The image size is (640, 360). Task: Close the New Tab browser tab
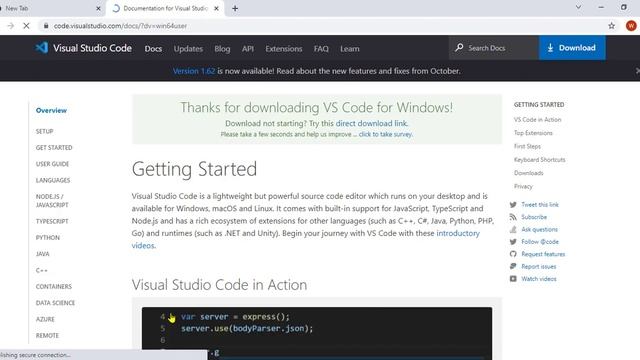pos(98,8)
